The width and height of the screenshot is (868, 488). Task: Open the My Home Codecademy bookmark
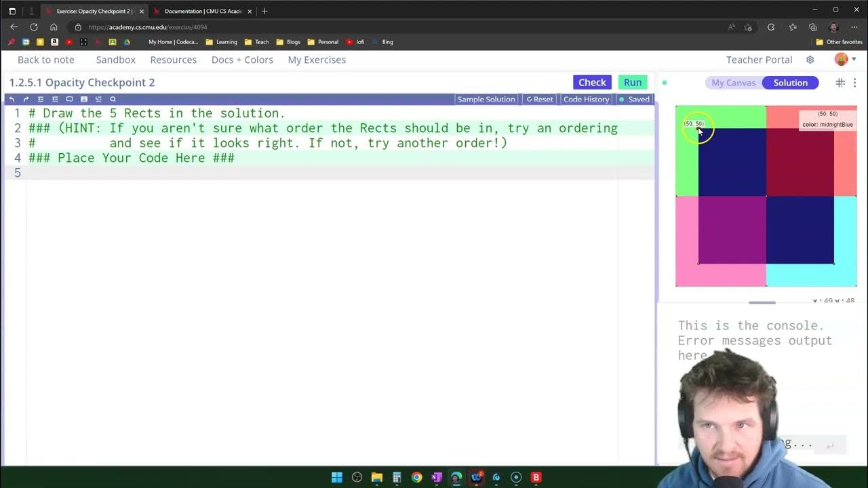[174, 42]
